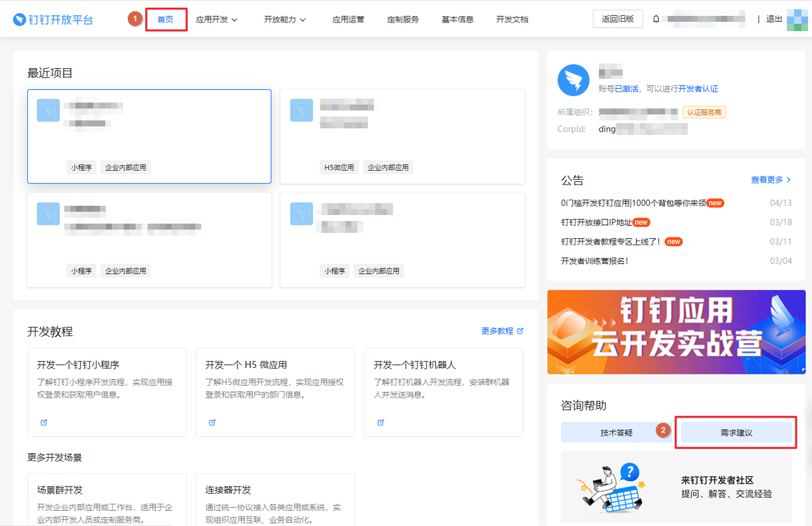Viewport: 812px width, 526px height.
Task: Click the 04/13 announcement date
Action: pos(781,203)
